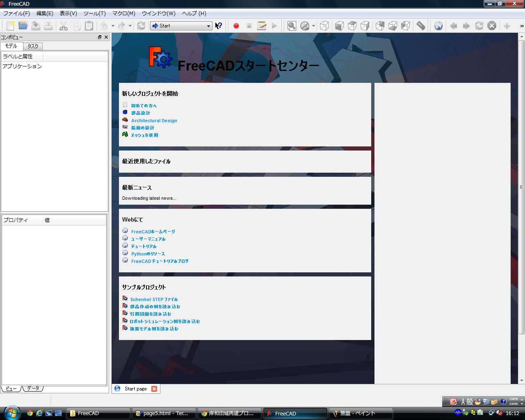The image size is (525, 420).
Task: Stop macro recording square icon
Action: (x=249, y=26)
